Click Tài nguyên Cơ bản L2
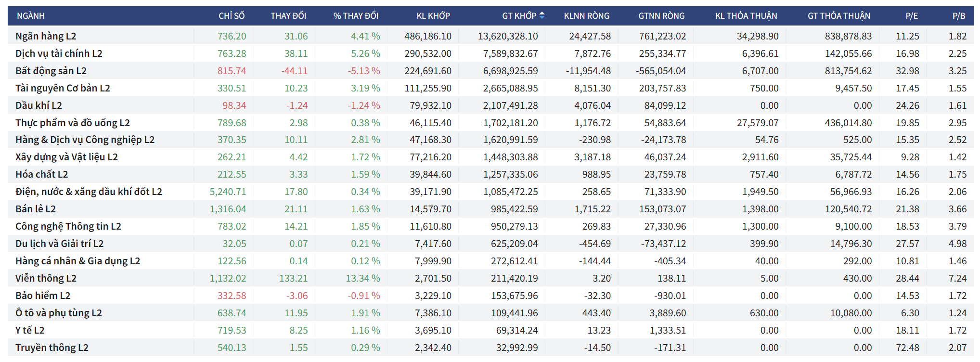This screenshot has width=980, height=362. point(63,88)
